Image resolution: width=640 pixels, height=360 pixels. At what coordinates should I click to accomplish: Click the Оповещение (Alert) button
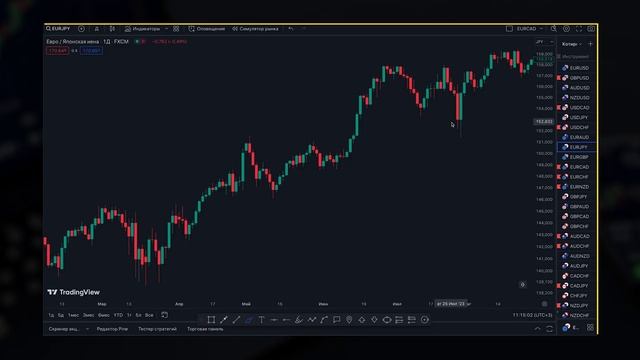(207, 29)
